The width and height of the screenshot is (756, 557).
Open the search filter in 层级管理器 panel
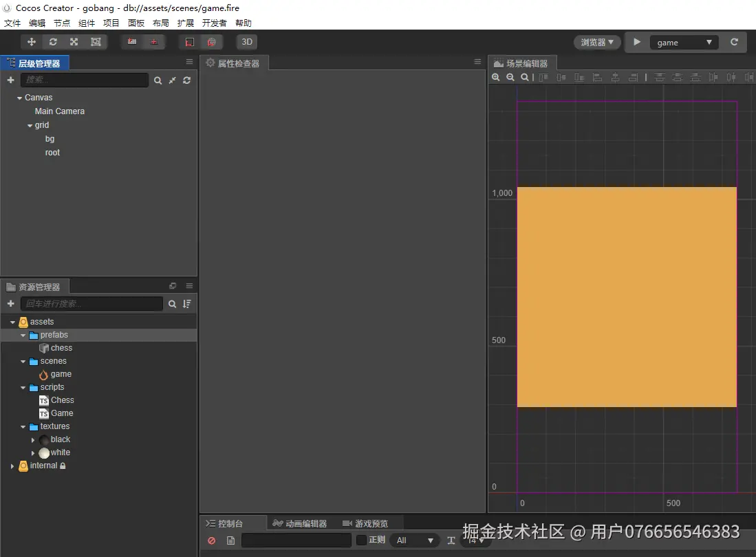pyautogui.click(x=158, y=80)
